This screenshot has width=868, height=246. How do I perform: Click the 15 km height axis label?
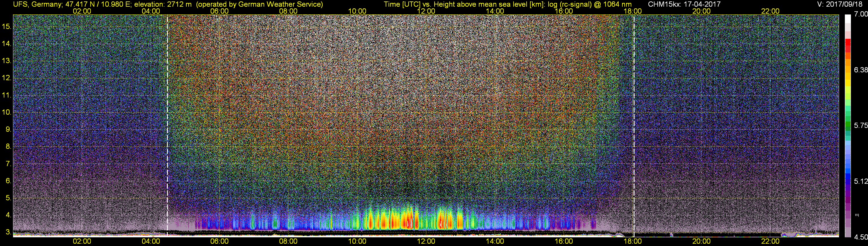[x=7, y=27]
